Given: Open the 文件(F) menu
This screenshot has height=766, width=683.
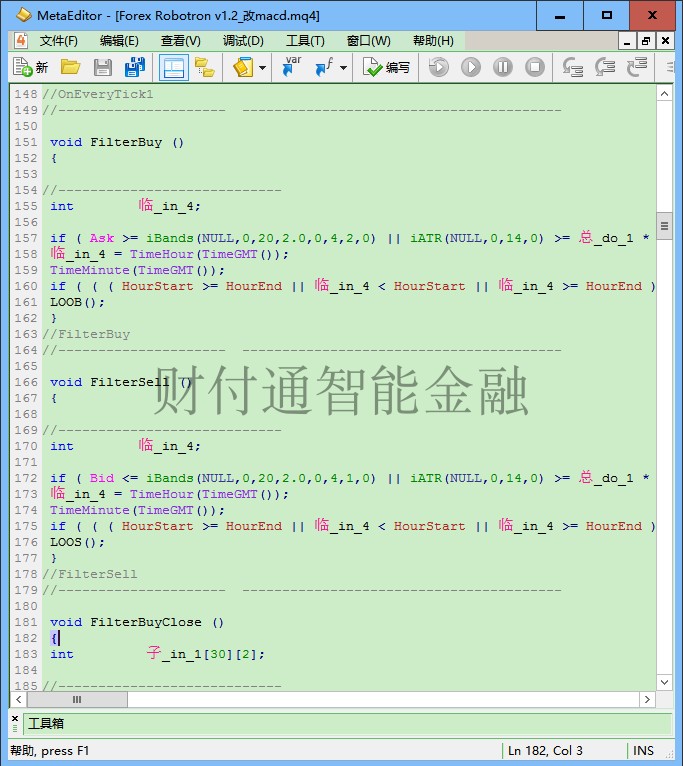Looking at the screenshot, I should 59,41.
